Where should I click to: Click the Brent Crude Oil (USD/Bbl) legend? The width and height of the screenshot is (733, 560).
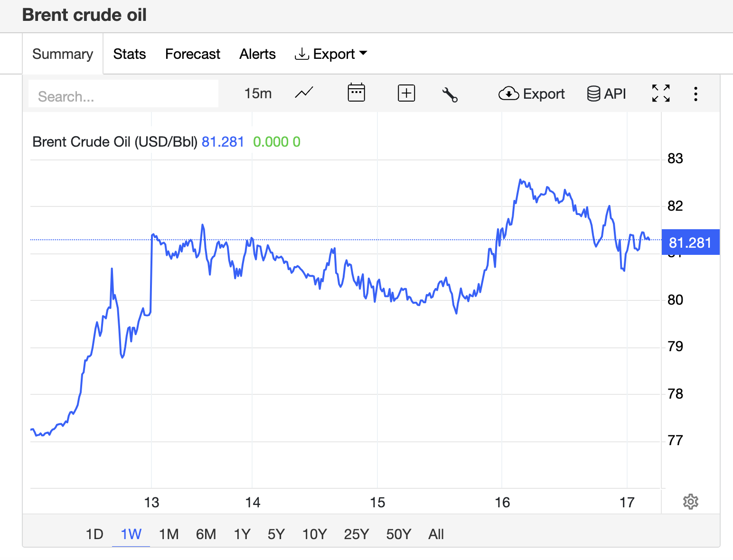[x=115, y=142]
